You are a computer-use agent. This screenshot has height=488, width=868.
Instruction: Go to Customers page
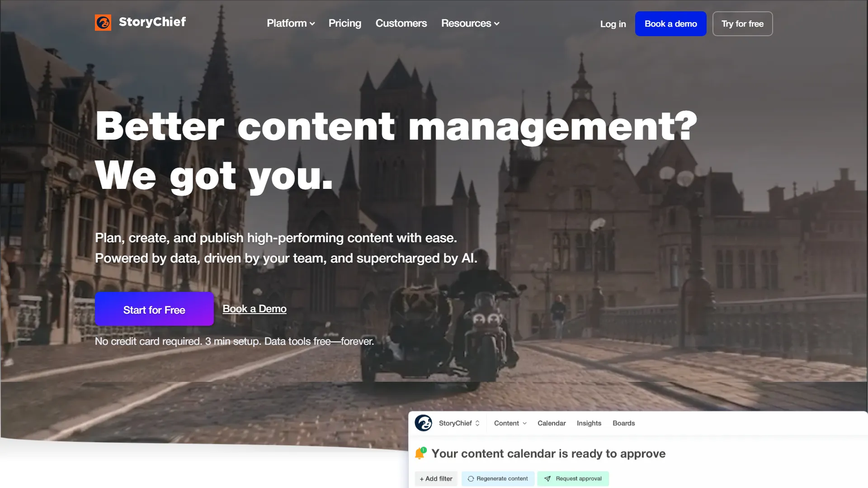(401, 23)
